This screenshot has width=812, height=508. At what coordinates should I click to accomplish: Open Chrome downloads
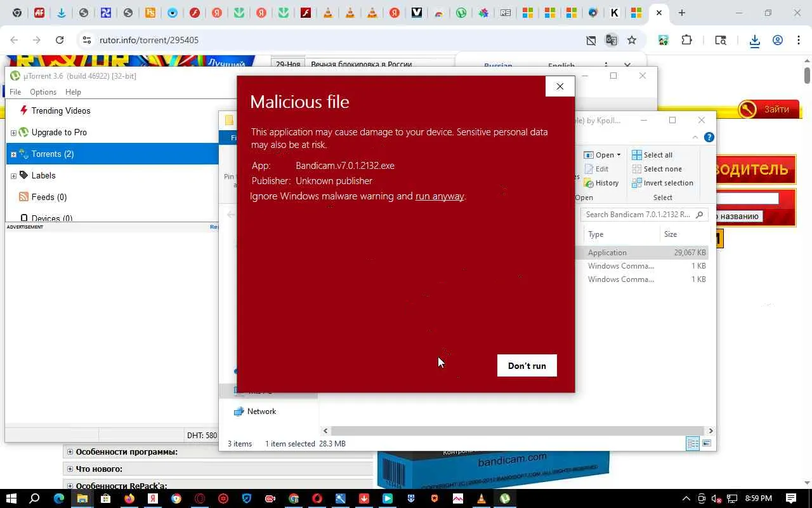click(x=754, y=40)
